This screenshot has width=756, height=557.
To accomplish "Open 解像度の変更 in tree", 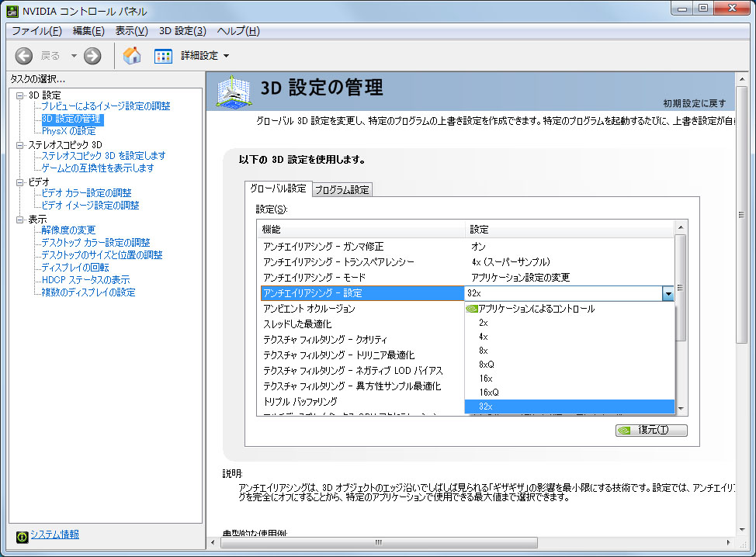I will point(68,230).
